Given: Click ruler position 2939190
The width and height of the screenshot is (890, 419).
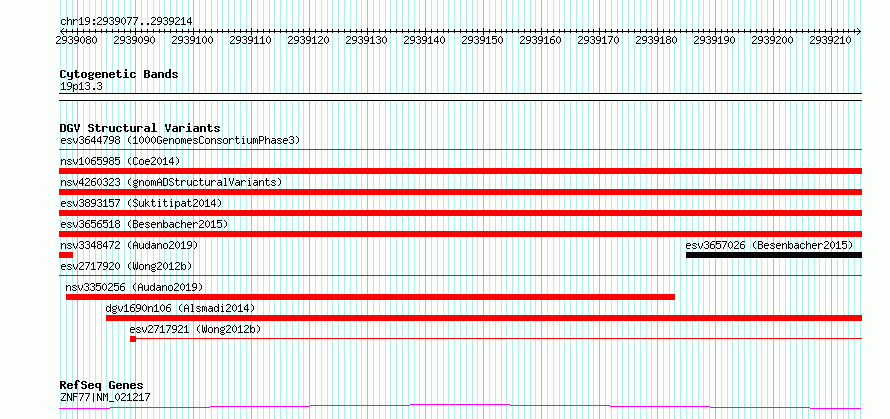Looking at the screenshot, I should 714,40.
